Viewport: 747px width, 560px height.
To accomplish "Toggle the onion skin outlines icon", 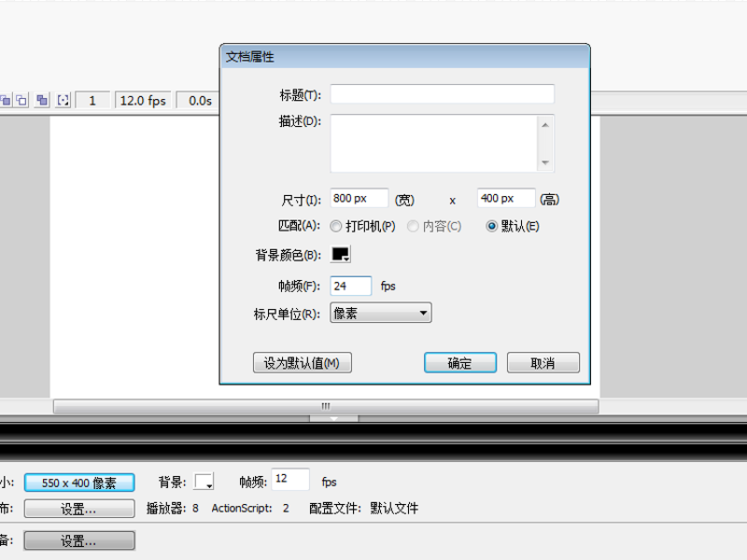I will tap(21, 101).
